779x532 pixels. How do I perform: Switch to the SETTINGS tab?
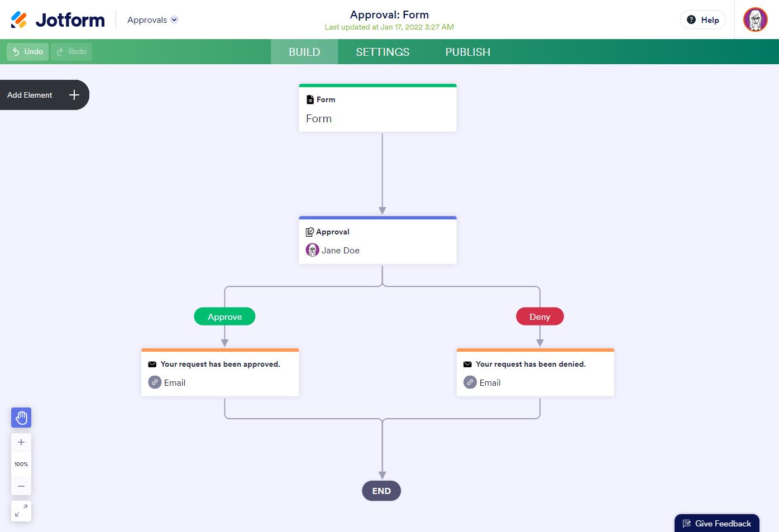[x=383, y=52]
